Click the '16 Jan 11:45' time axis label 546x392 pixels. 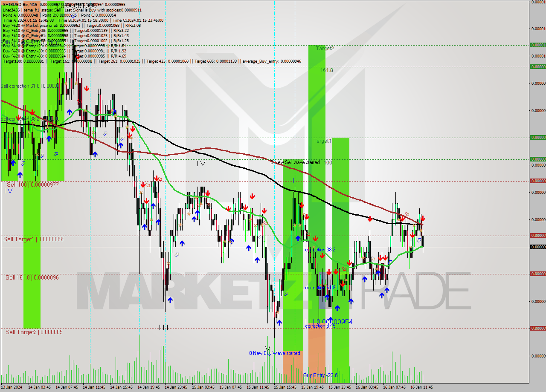pyautogui.click(x=421, y=387)
